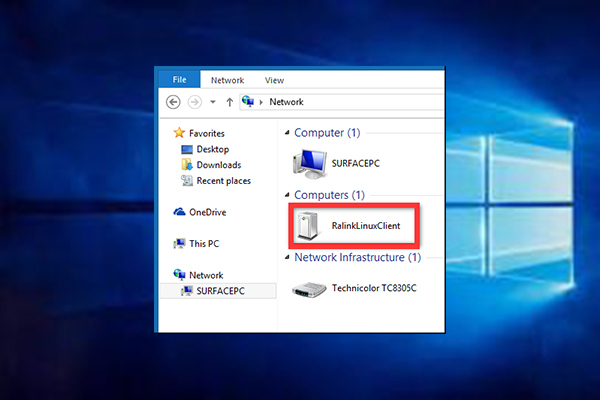Collapse the Computers (1) group arrow
Image resolution: width=600 pixels, height=400 pixels.
(x=287, y=195)
